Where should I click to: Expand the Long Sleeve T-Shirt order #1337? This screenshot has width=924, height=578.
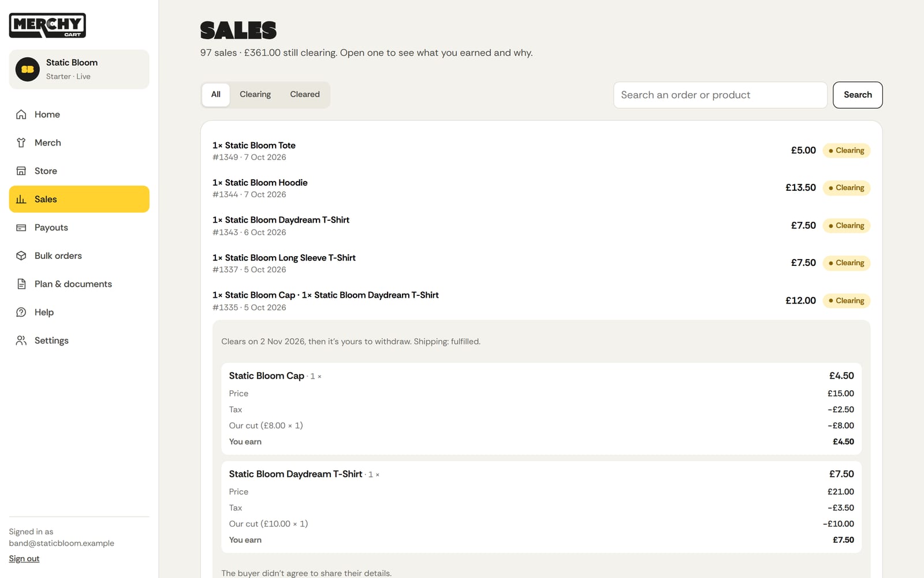tap(541, 263)
